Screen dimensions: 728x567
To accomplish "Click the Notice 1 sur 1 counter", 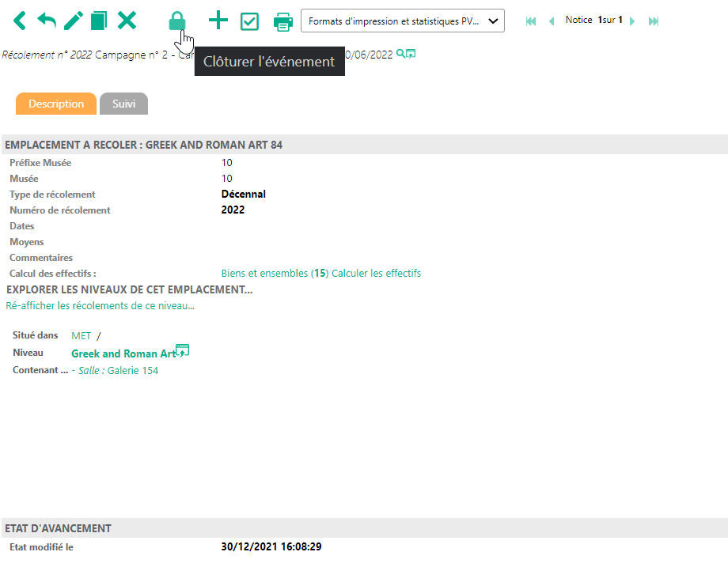I will point(593,20).
